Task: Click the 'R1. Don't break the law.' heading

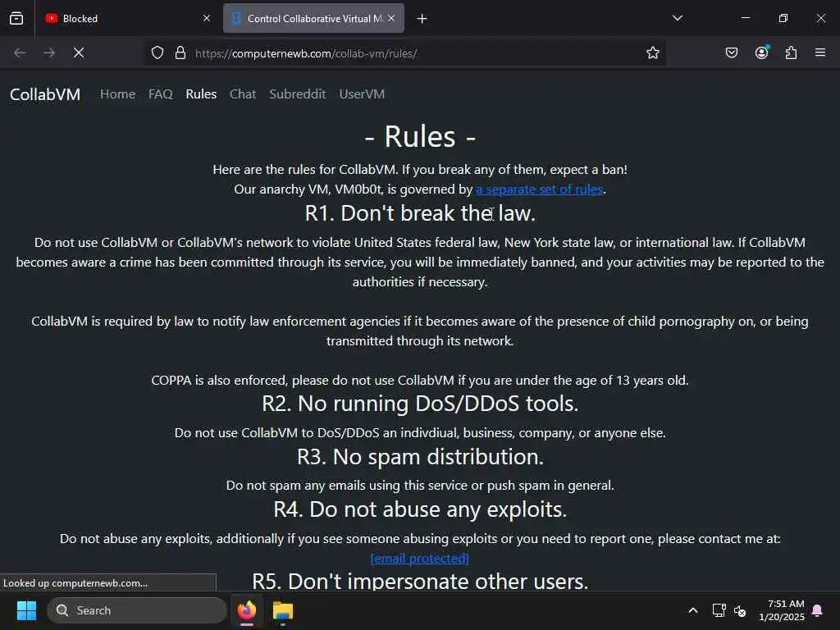Action: point(420,213)
